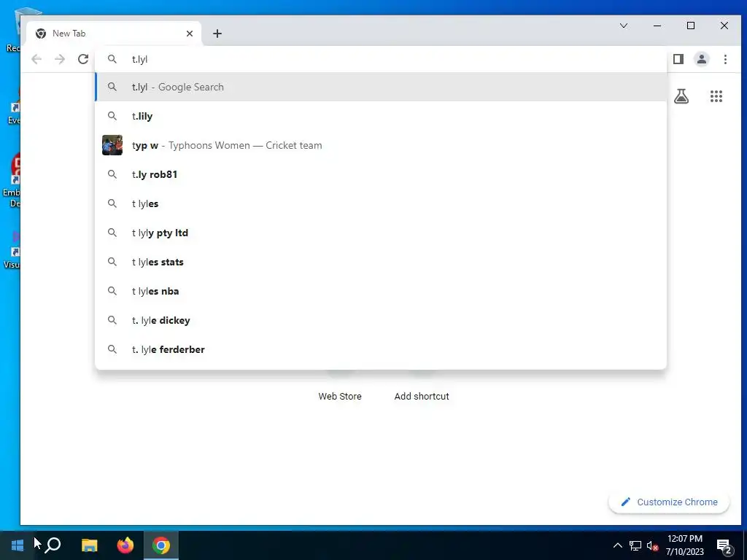Open the Chrome side panel icon
Screen dimensions: 747x560
click(x=678, y=59)
